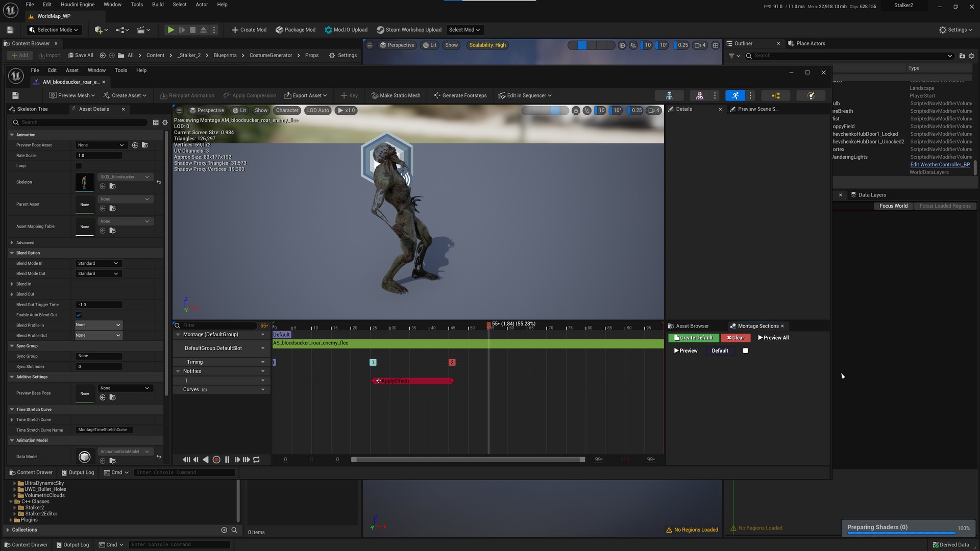Pause the montage preview playback
The image size is (980, 551).
click(x=227, y=460)
